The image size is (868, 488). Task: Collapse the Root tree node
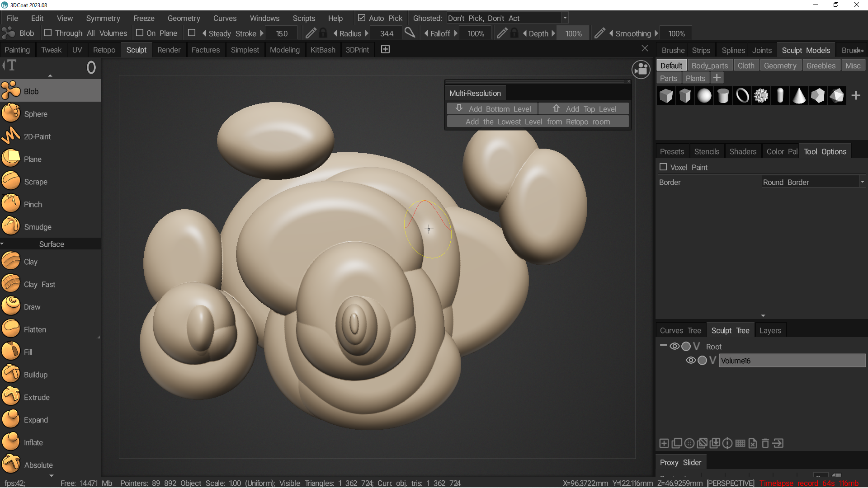(x=663, y=346)
